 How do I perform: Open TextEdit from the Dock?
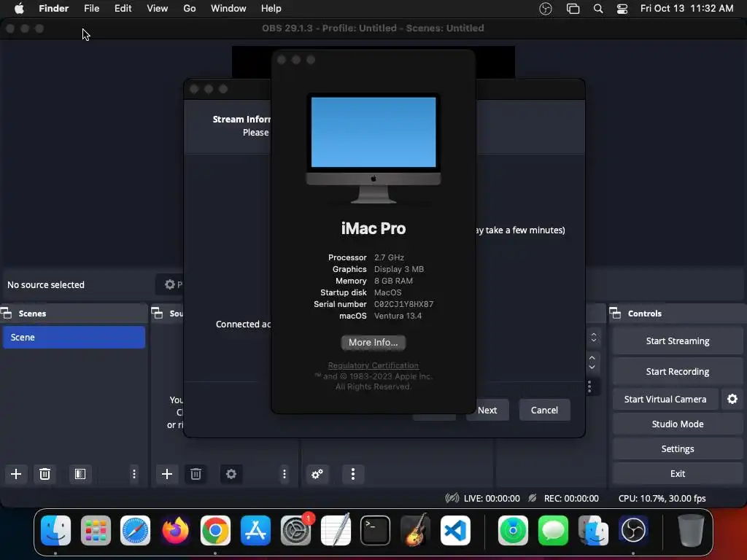[336, 530]
